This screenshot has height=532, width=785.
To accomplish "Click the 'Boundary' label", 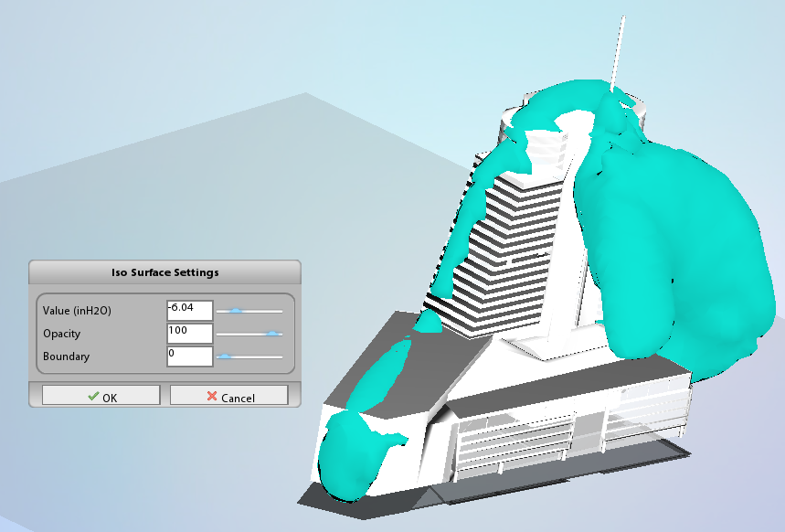I will pyautogui.click(x=66, y=356).
